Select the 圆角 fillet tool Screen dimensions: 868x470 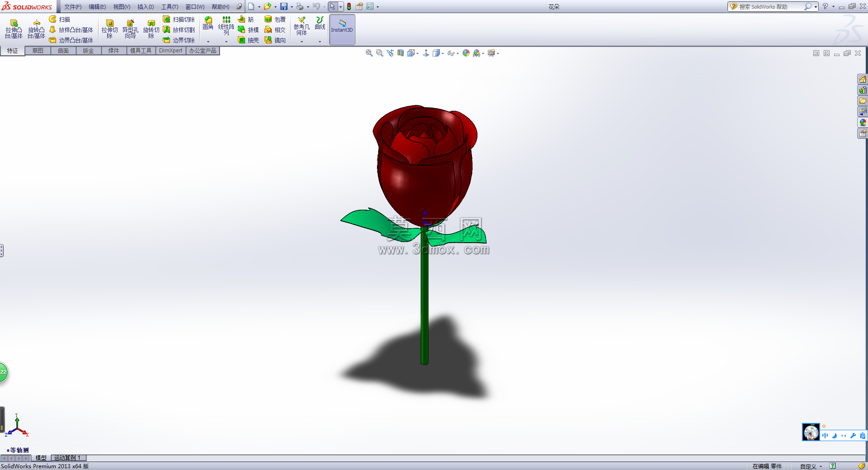[x=208, y=23]
